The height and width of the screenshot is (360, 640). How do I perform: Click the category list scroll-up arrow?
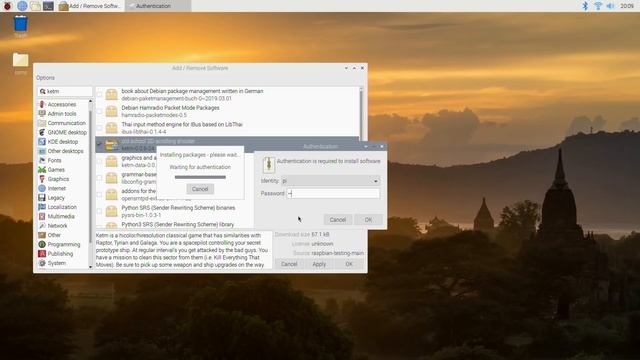pos(90,101)
